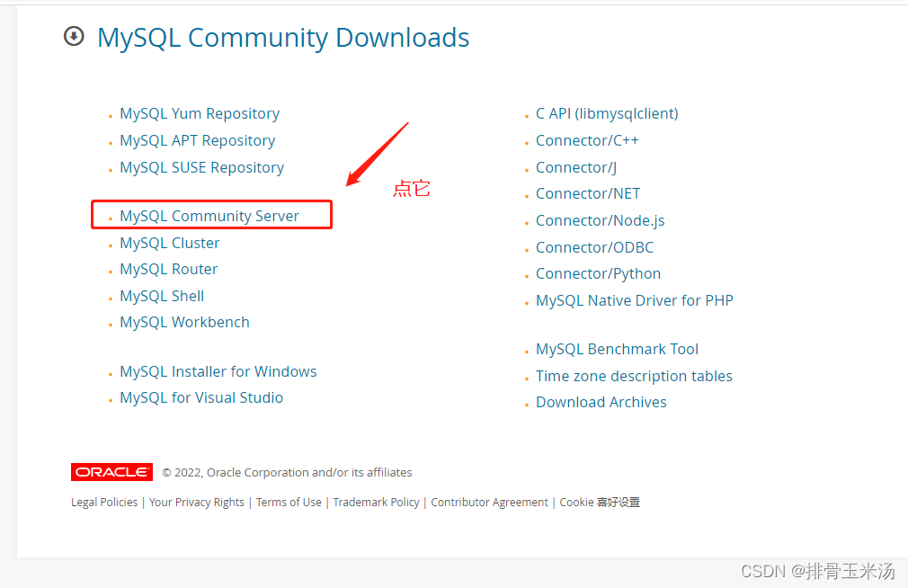Go to MySQL Benchmark Tool
This screenshot has height=588, width=908.
pos(617,350)
